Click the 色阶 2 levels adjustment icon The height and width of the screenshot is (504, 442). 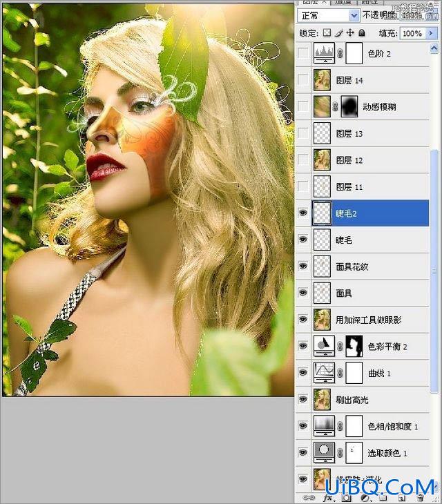pyautogui.click(x=324, y=53)
